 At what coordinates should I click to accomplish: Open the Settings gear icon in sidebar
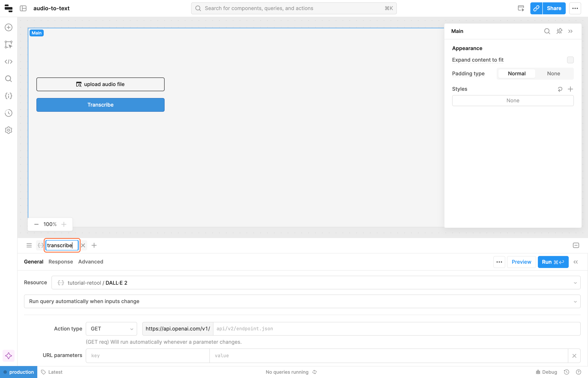tap(9, 130)
